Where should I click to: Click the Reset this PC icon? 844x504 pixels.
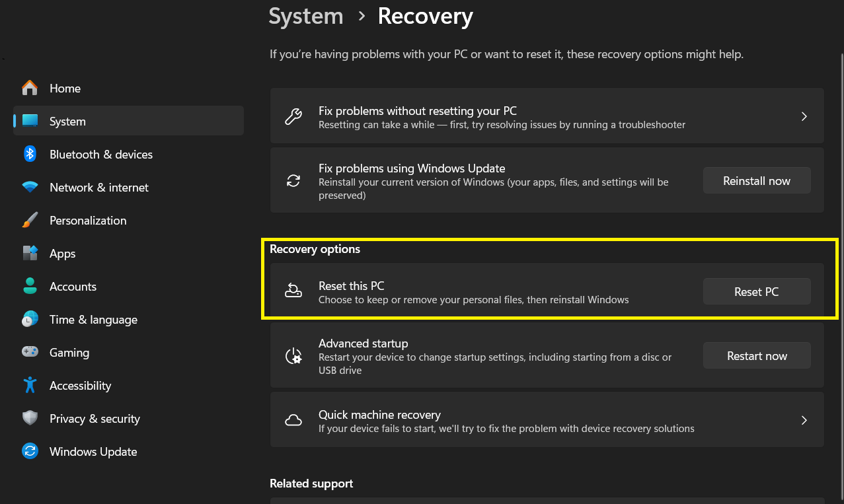(x=293, y=291)
